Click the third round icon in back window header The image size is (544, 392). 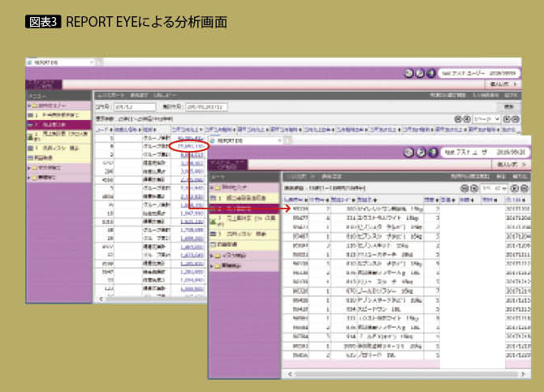(430, 72)
